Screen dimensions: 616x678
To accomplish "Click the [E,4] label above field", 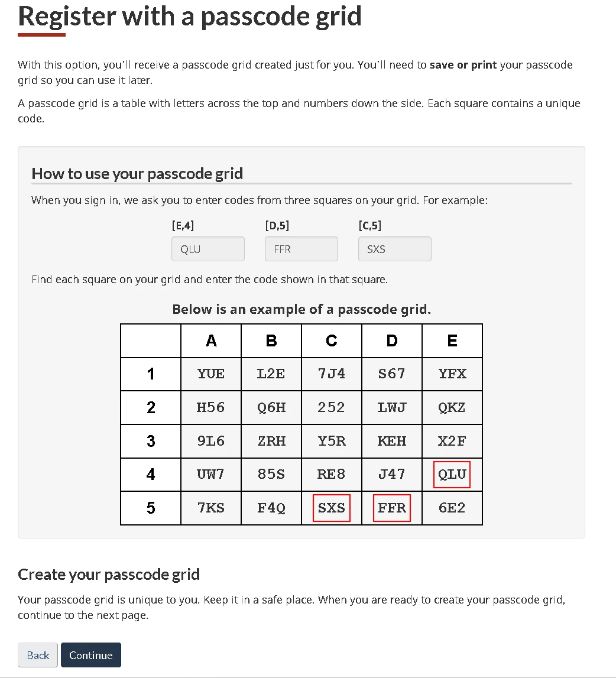I will pyautogui.click(x=183, y=225).
